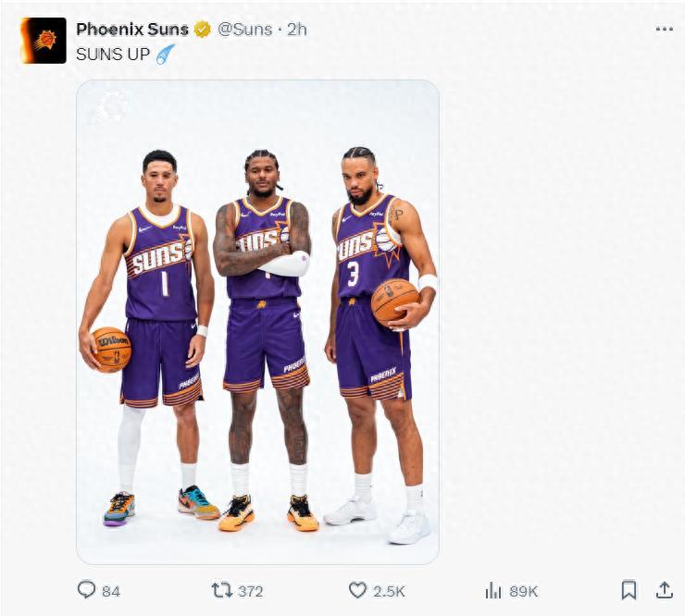Click the emoji after SUNS UP
The height and width of the screenshot is (616, 685).
point(166,54)
